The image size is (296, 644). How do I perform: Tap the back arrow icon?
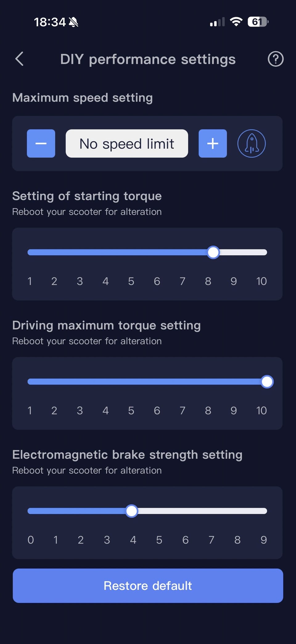[19, 59]
